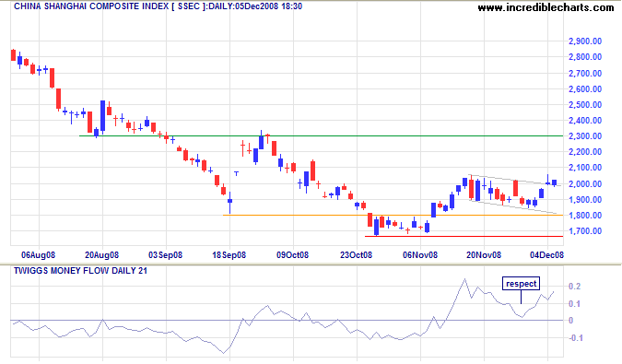
Task: Select the 2,000.00 price axis label
Action: [x=585, y=184]
